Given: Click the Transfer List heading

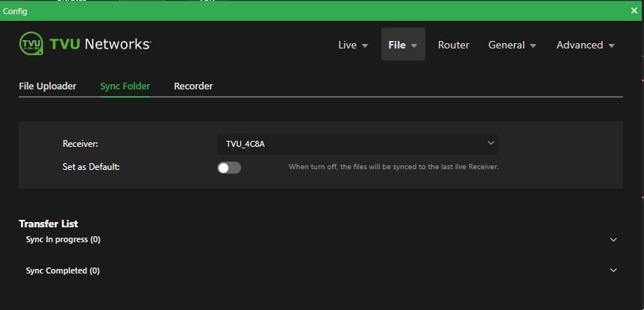Looking at the screenshot, I should (49, 224).
